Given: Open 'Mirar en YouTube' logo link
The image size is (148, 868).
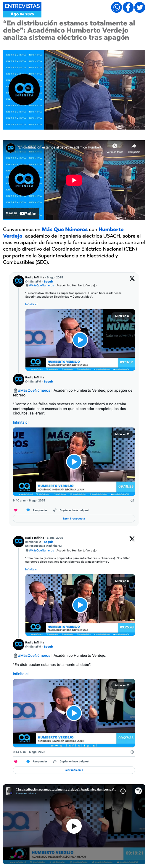Looking at the screenshot, I should (27, 213).
